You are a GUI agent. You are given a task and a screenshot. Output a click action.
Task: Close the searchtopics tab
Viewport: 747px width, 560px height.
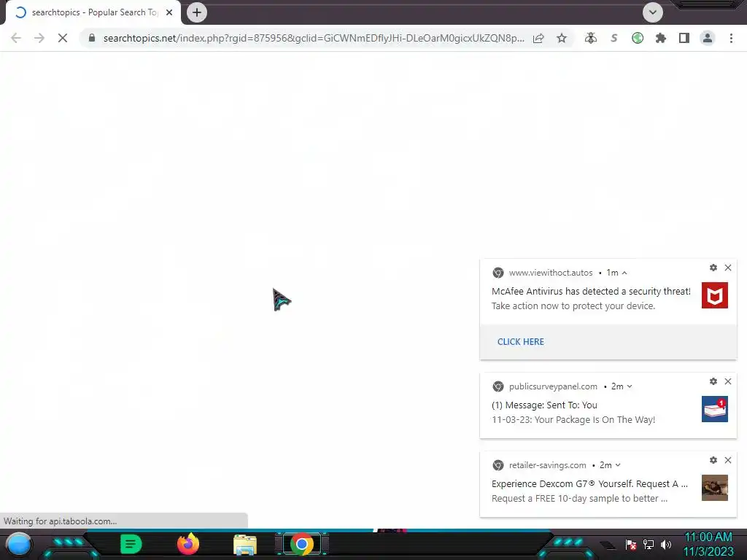coord(169,12)
